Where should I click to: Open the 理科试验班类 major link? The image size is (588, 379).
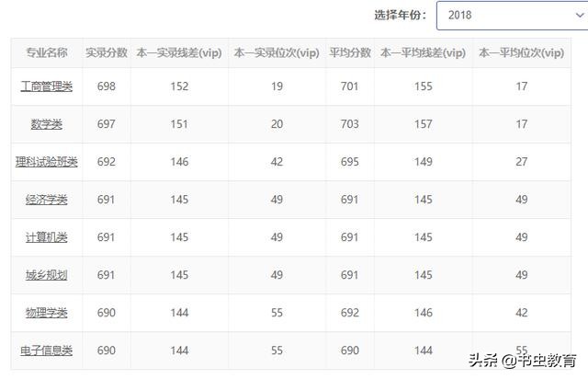(47, 162)
